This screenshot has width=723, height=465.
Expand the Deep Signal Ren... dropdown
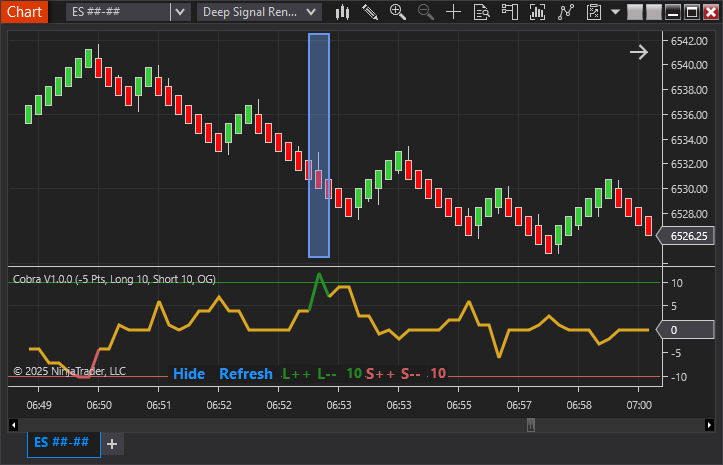pyautogui.click(x=312, y=12)
